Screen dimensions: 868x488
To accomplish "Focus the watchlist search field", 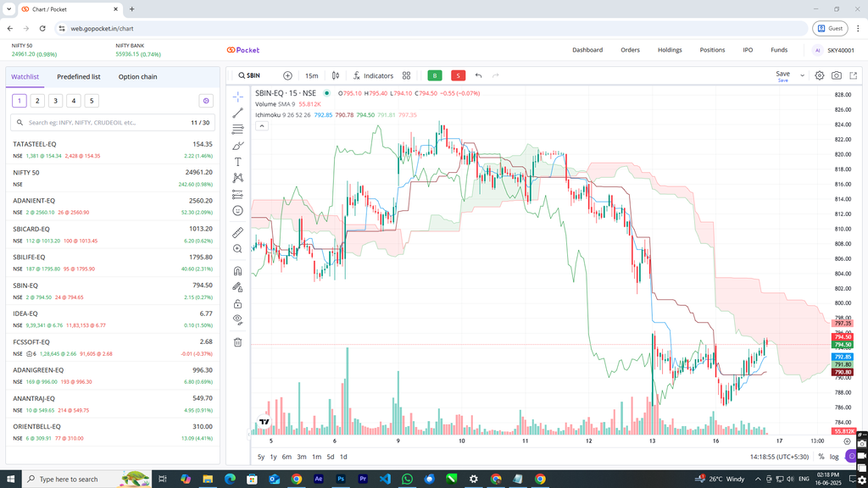I will pos(113,123).
